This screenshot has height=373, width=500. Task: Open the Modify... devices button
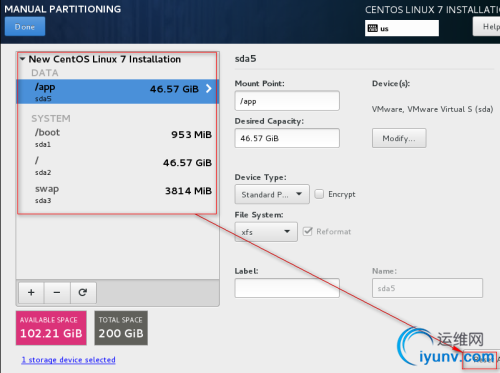(399, 138)
